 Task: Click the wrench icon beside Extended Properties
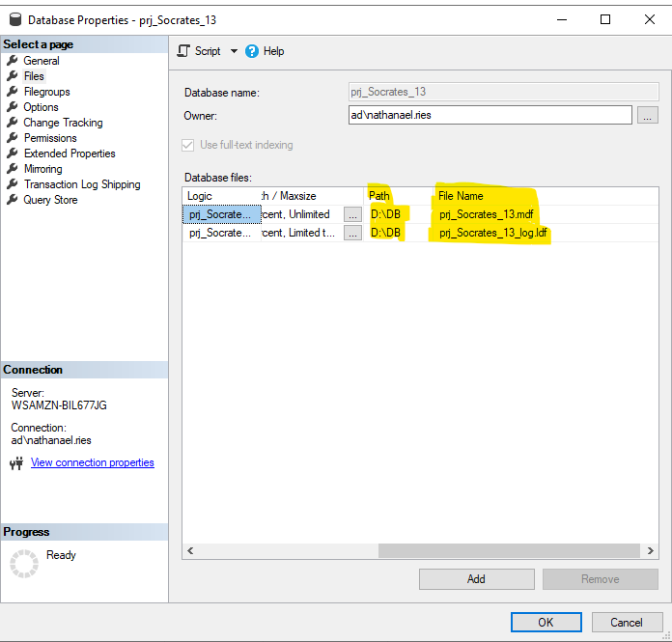click(x=13, y=153)
